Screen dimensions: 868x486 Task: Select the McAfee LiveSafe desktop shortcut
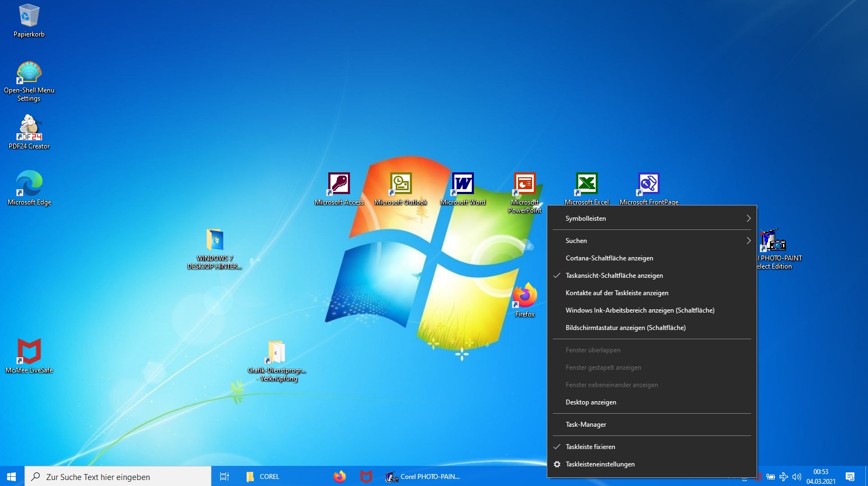[29, 356]
